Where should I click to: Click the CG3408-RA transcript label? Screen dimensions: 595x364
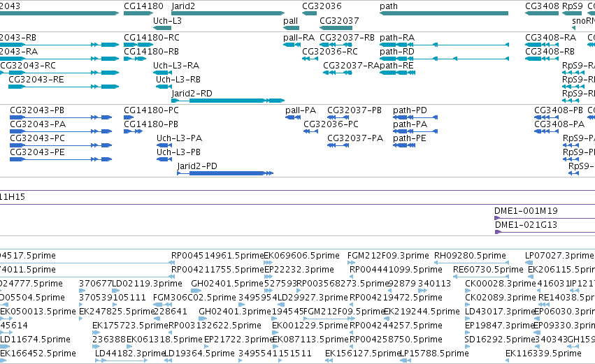click(551, 38)
